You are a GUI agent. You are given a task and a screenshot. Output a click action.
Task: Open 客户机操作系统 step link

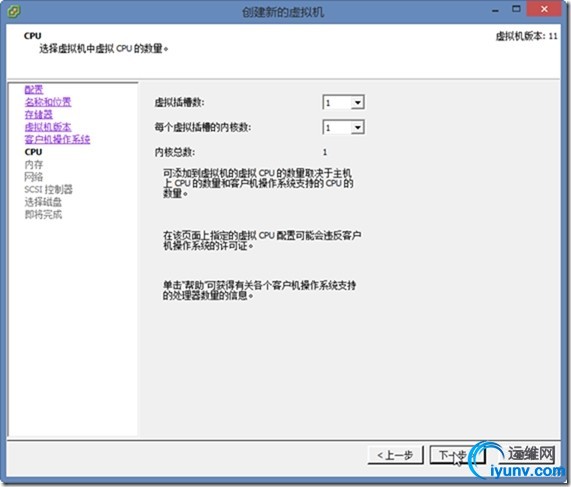tap(57, 139)
